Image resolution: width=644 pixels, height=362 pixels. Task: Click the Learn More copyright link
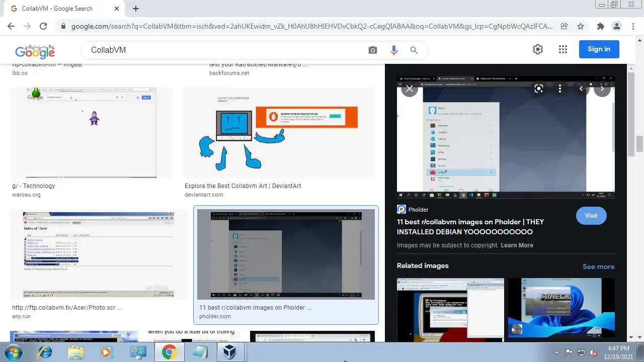pyautogui.click(x=517, y=245)
